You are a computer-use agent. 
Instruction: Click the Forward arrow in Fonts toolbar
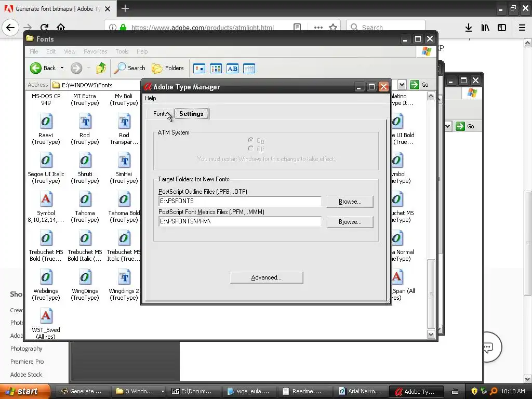pos(76,68)
